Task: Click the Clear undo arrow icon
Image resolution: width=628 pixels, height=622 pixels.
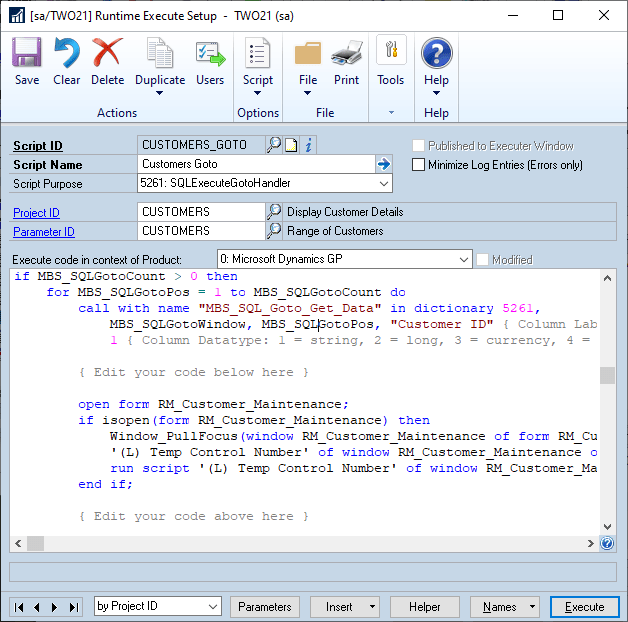Action: click(x=66, y=52)
